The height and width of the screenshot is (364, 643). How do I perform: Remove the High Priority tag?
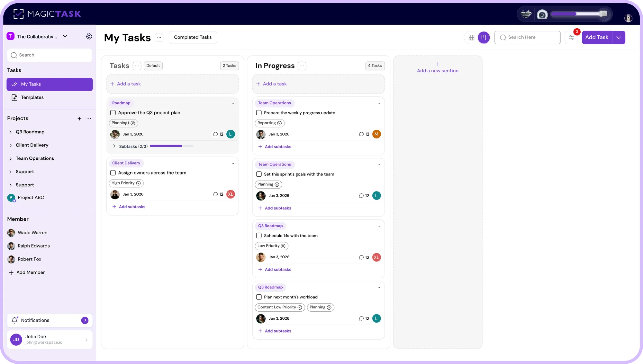[x=138, y=183]
